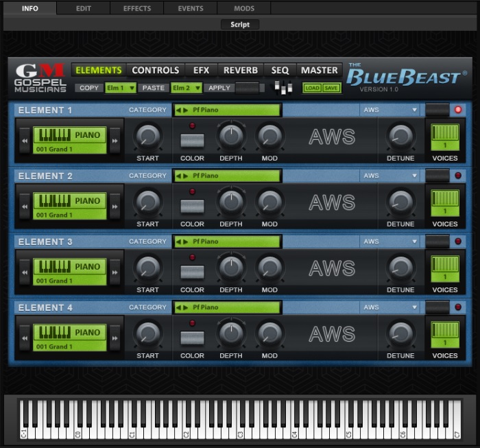Open Element 2 AWS dropdown
The height and width of the screenshot is (448, 480).
pos(390,176)
